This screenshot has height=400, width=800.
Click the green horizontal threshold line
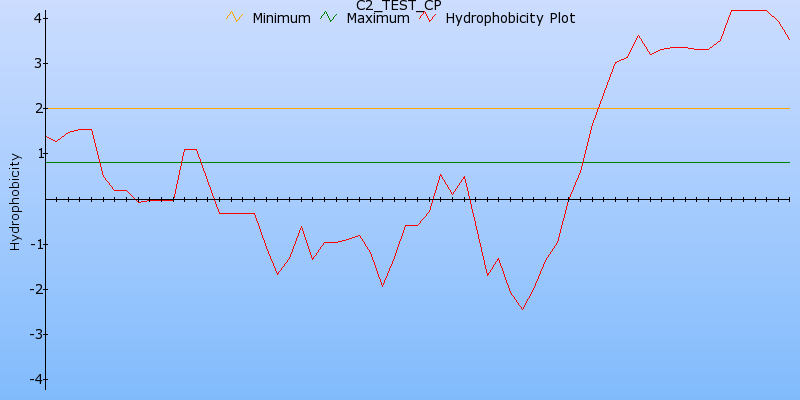click(x=300, y=162)
